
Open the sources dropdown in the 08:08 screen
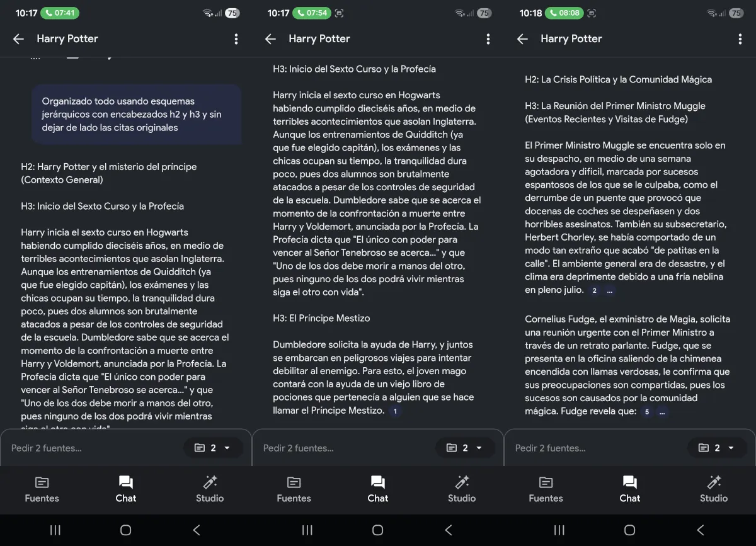(717, 448)
